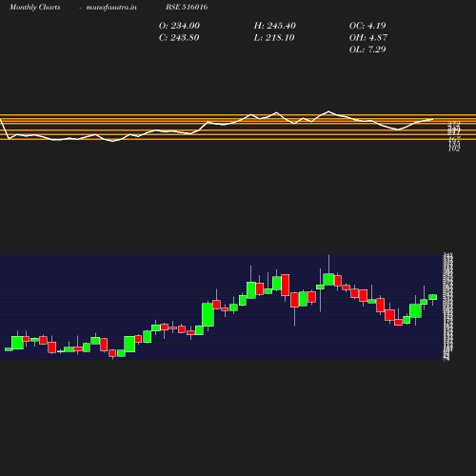Select the open price 'O: 234.00'
Image resolution: width=476 pixels, height=476 pixels.
point(179,26)
